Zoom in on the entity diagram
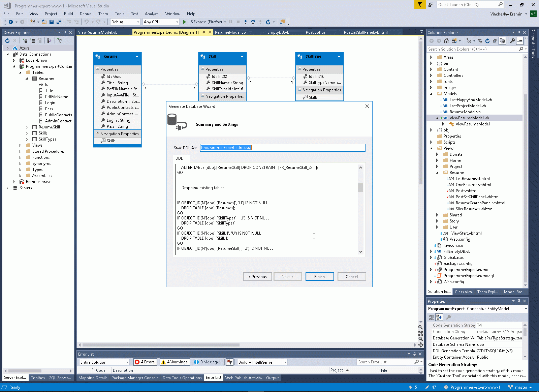 pos(421,327)
